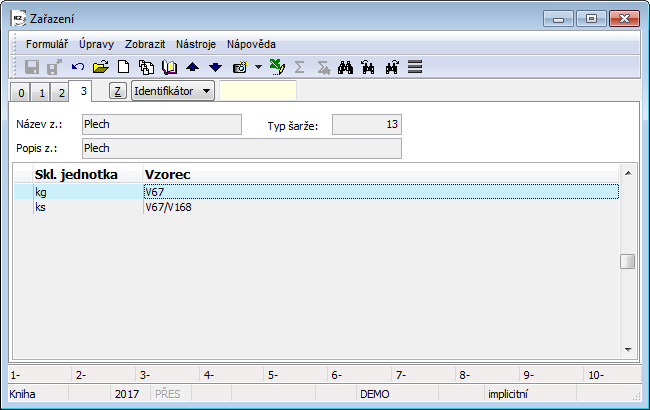Screen dimensions: 650x410
Task: Maximize the Zařazení window
Action: pos(591,19)
